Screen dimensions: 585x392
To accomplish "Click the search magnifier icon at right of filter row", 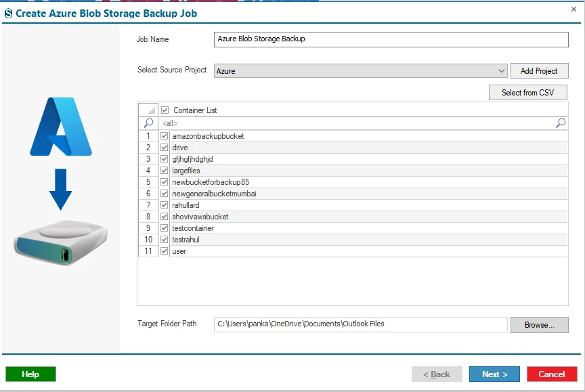I will pos(561,123).
